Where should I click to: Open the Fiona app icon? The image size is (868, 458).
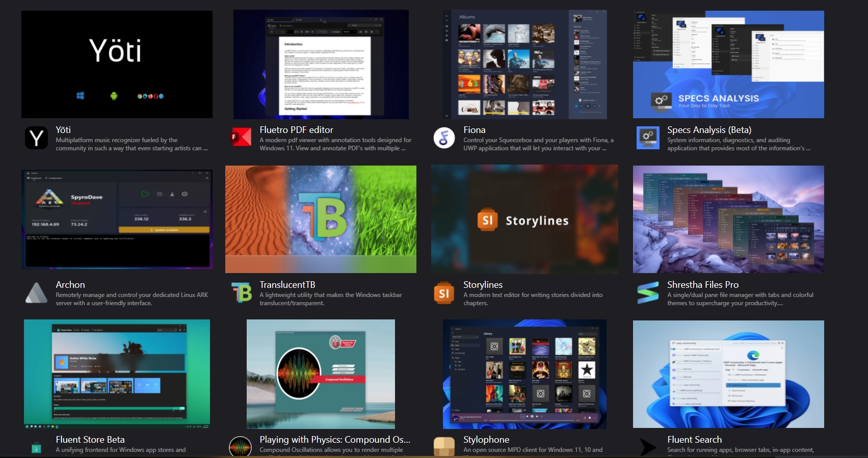(x=444, y=138)
